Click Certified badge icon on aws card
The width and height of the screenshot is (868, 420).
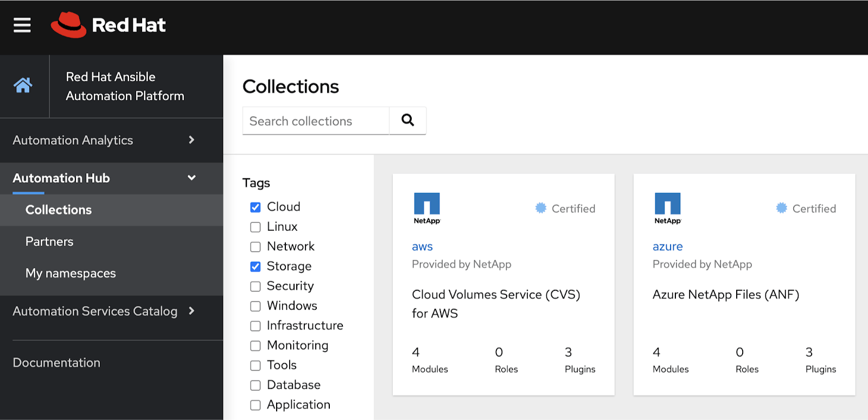541,208
